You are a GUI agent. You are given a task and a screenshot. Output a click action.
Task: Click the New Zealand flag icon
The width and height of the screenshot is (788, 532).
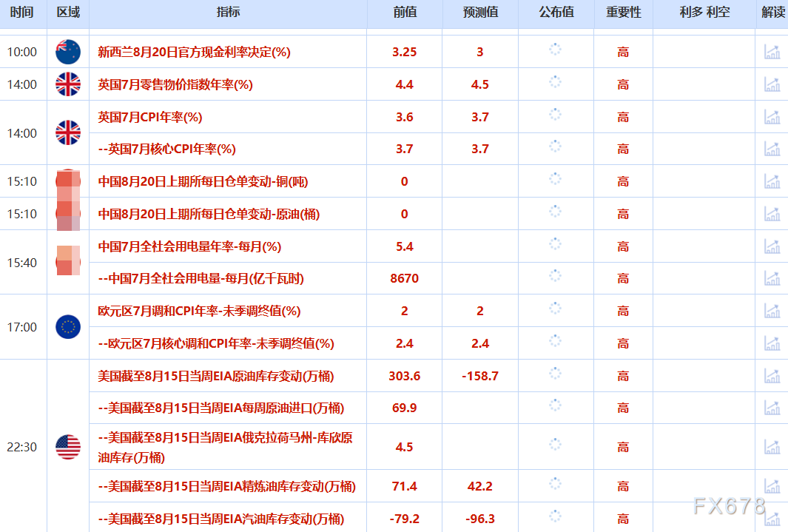click(67, 52)
